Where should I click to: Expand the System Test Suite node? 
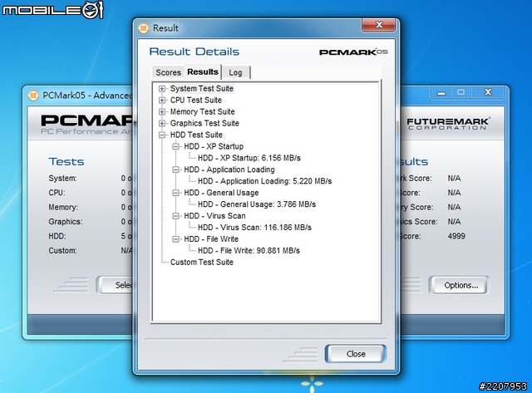162,89
